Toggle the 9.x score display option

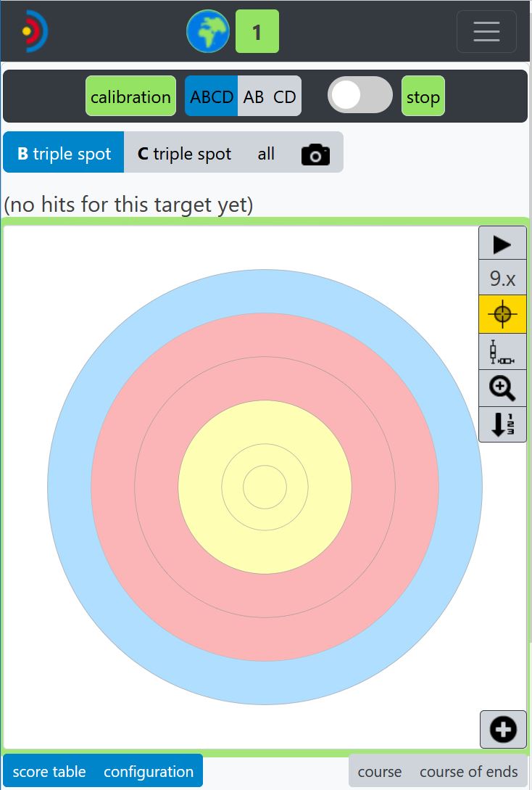coord(502,278)
